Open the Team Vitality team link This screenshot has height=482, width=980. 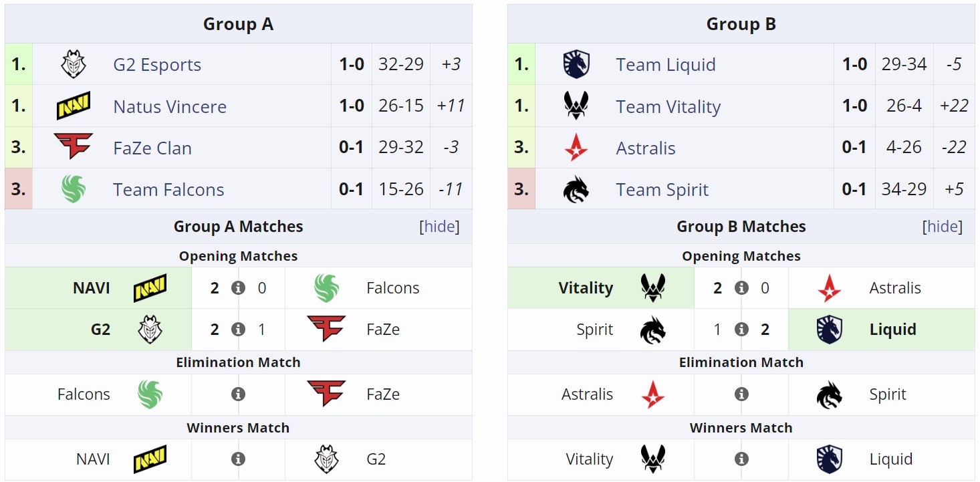click(668, 107)
